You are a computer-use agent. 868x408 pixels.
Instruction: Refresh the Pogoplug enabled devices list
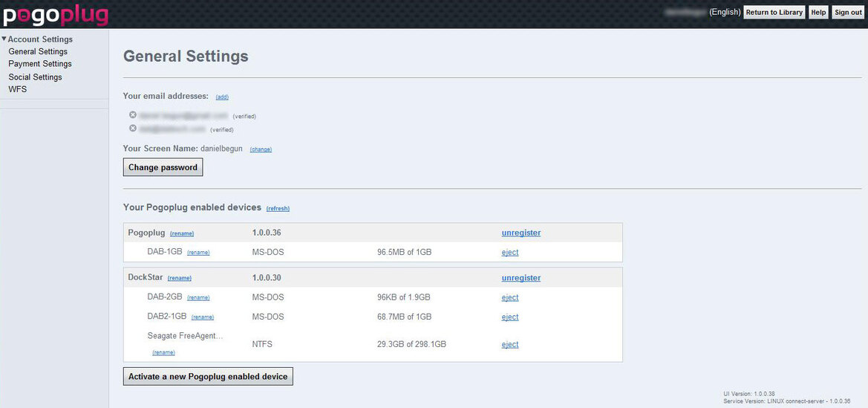click(x=278, y=209)
